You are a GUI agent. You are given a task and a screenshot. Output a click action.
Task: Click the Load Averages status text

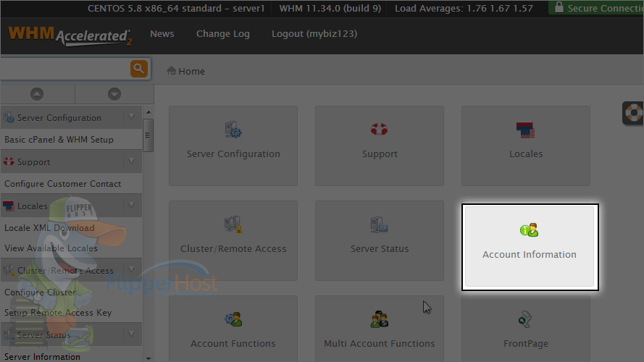point(464,8)
